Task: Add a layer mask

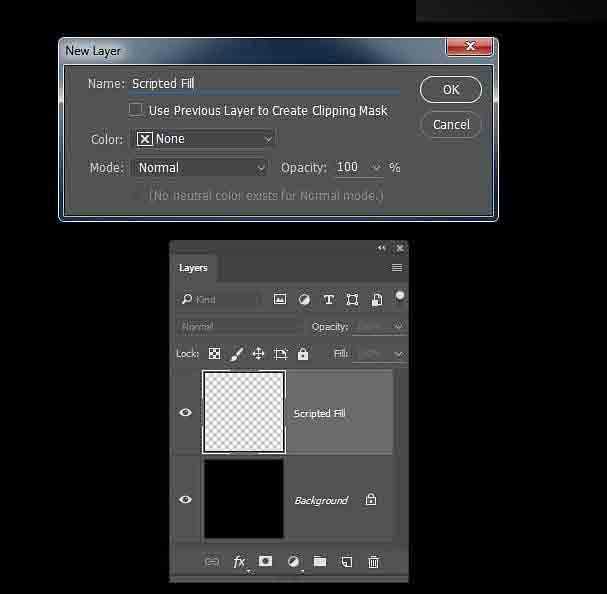Action: [x=266, y=562]
